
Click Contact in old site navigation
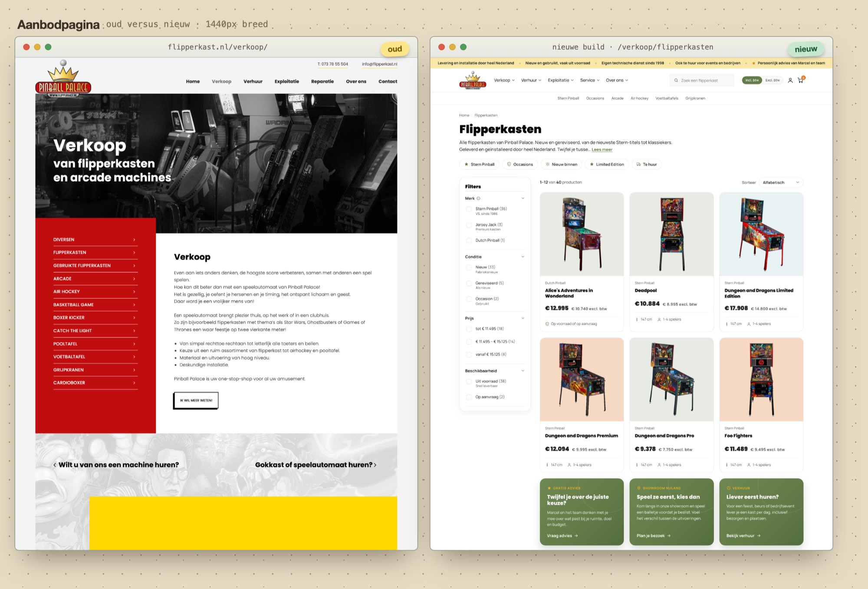click(x=388, y=82)
